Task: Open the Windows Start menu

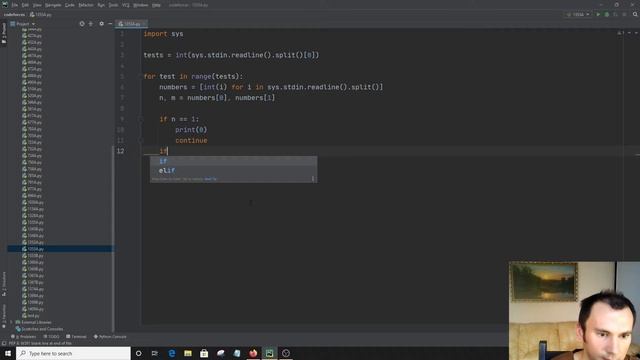Action: click(8, 353)
